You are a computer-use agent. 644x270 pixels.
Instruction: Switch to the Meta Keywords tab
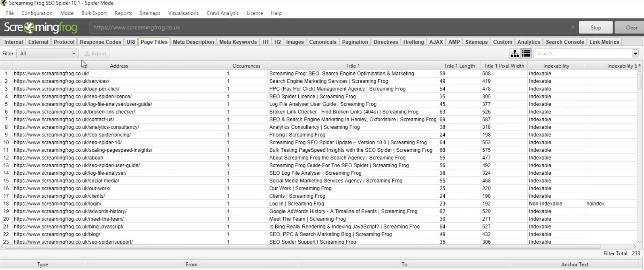click(238, 42)
